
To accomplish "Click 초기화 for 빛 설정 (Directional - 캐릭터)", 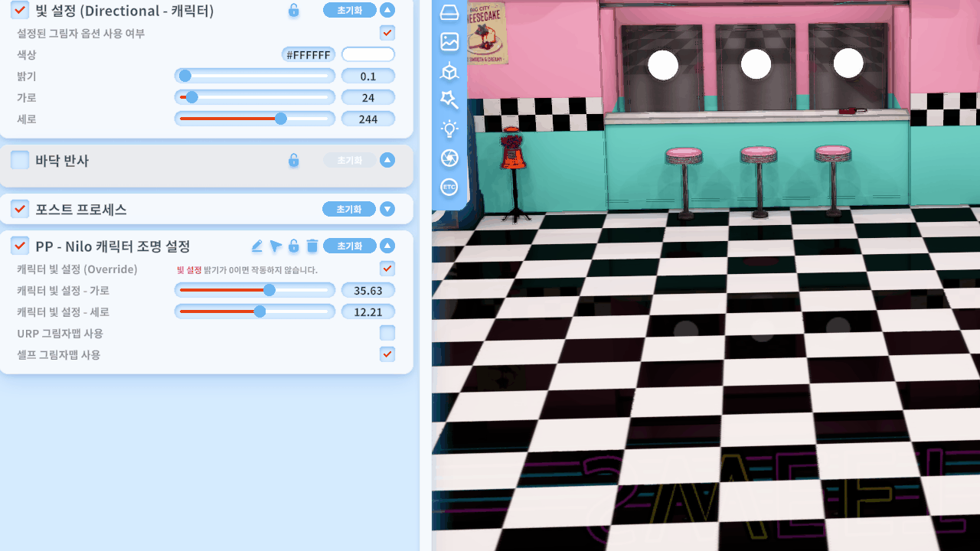I will (350, 10).
